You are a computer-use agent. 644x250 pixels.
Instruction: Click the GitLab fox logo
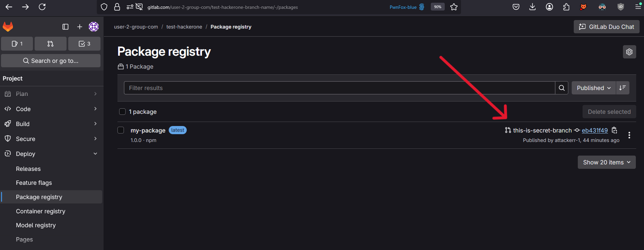click(8, 26)
